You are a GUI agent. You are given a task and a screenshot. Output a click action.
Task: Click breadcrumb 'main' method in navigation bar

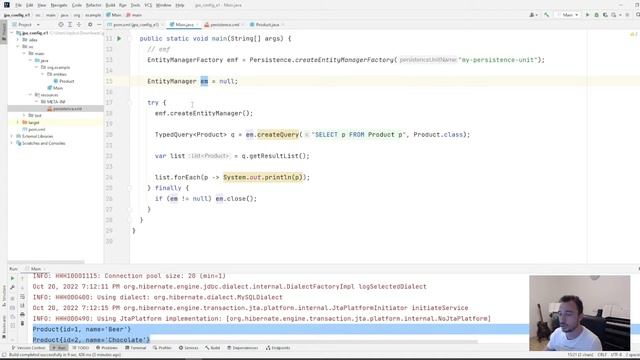134,15
